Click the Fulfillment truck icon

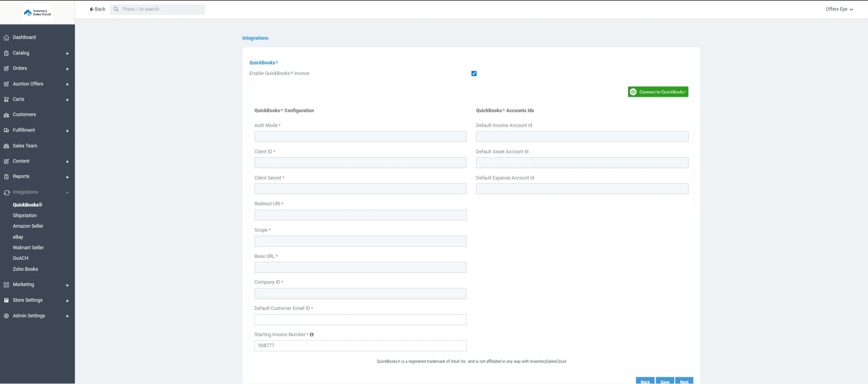[6, 130]
